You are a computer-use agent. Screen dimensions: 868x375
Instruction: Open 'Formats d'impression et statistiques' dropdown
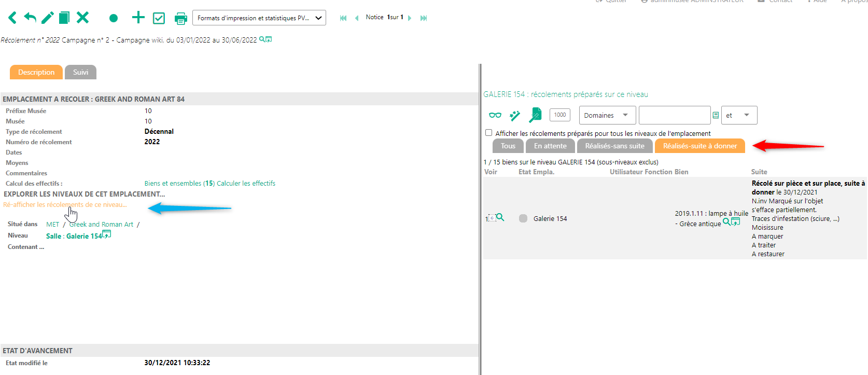(259, 18)
